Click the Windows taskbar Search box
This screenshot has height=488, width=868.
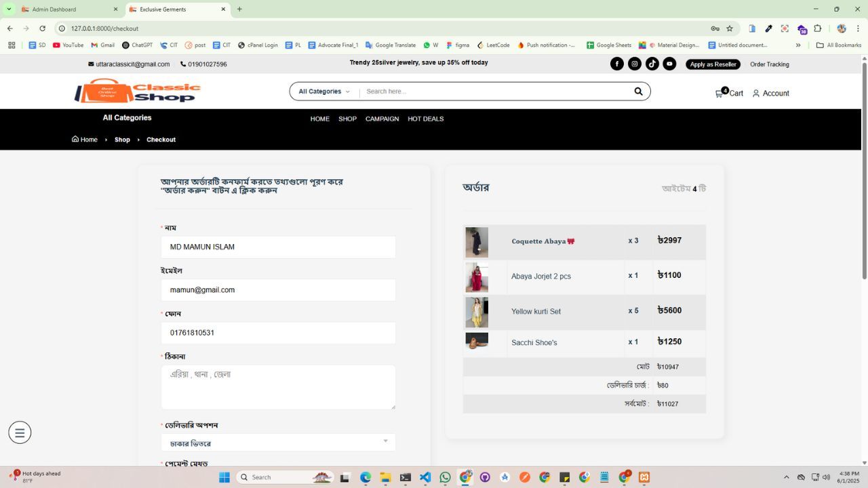[x=285, y=477]
